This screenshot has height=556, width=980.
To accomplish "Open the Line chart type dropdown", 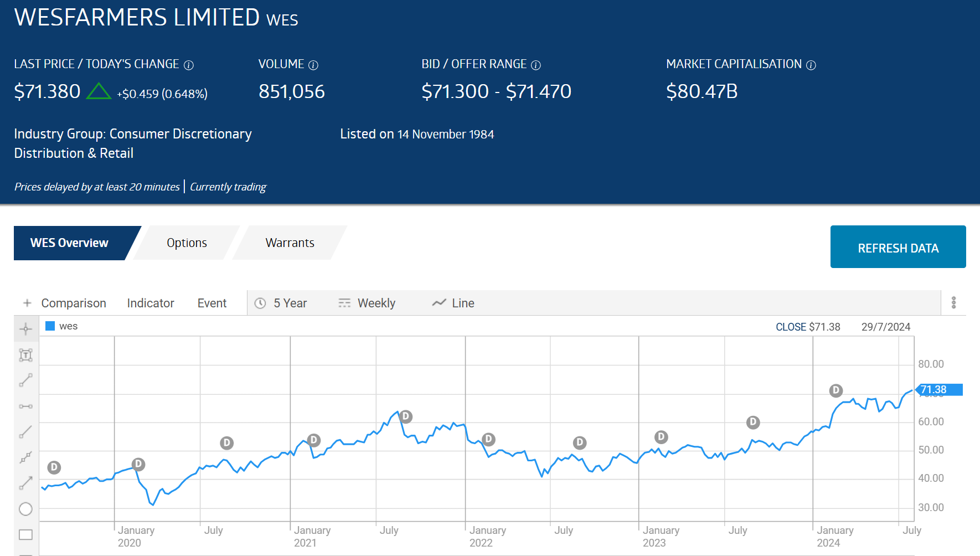I will (x=453, y=303).
